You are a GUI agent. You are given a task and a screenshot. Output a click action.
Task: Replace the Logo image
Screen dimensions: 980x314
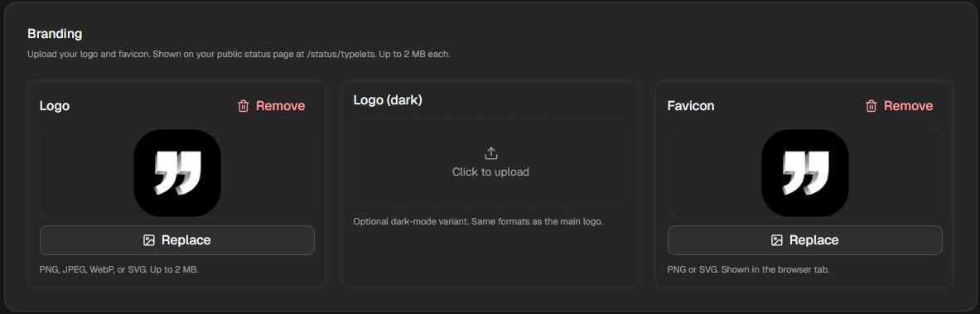(x=177, y=240)
